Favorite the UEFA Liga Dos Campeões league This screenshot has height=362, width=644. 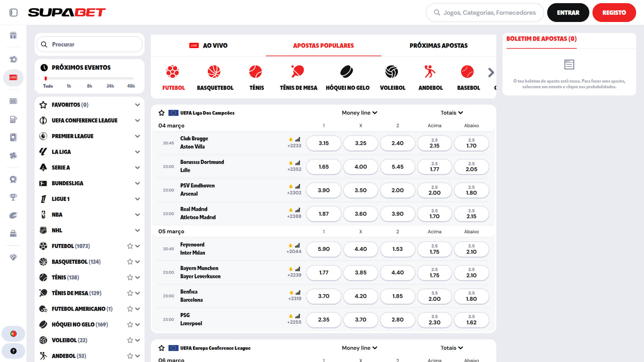[x=162, y=113]
